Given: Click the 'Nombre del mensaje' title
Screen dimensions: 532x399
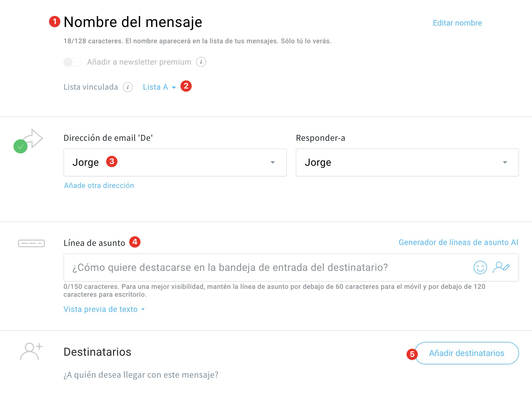Looking at the screenshot, I should tap(133, 22).
